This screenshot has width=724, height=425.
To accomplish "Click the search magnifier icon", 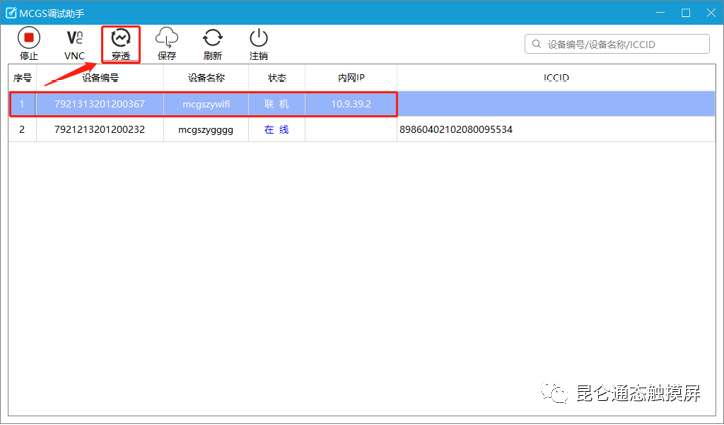I will (x=536, y=44).
